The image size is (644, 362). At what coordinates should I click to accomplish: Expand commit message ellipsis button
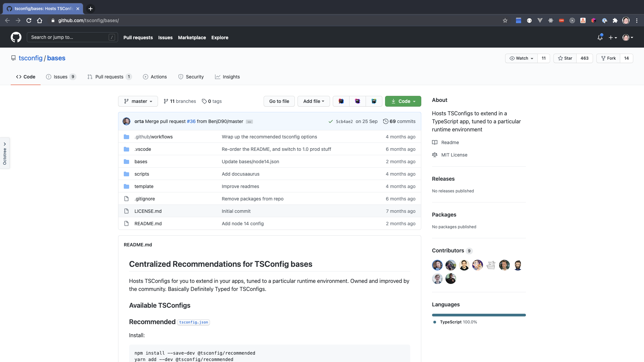(249, 122)
